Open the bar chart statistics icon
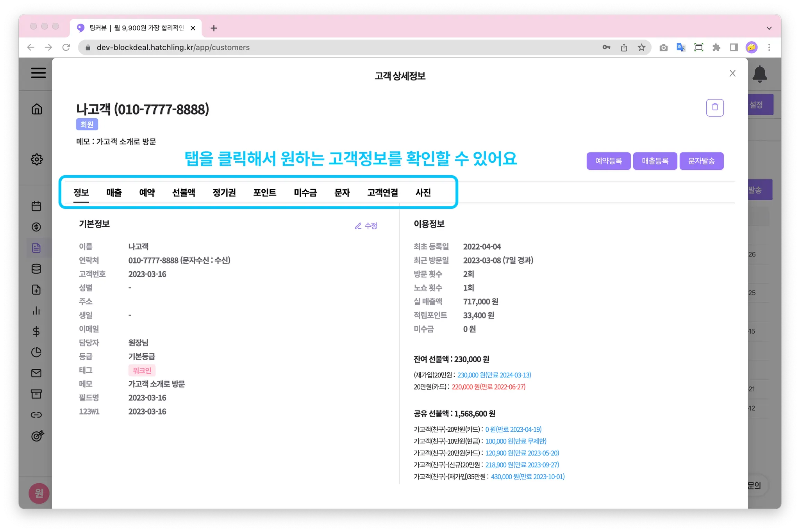Screen dimensions: 800x532 click(x=36, y=311)
